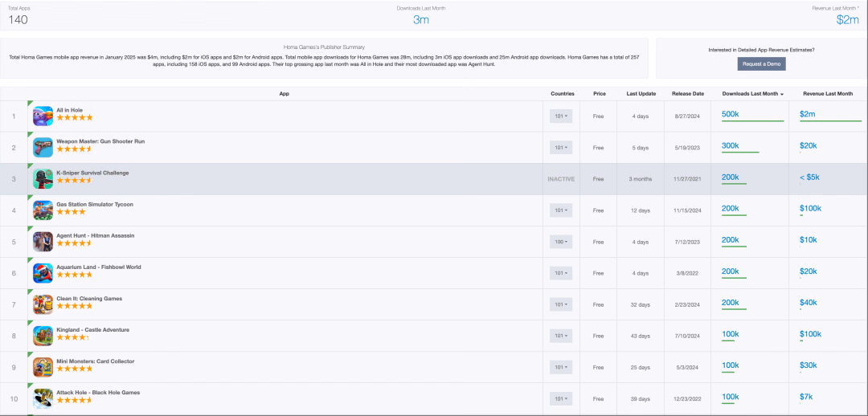This screenshot has height=416, width=868.
Task: Expand countries dropdown for Mini Monsters
Action: click(561, 367)
